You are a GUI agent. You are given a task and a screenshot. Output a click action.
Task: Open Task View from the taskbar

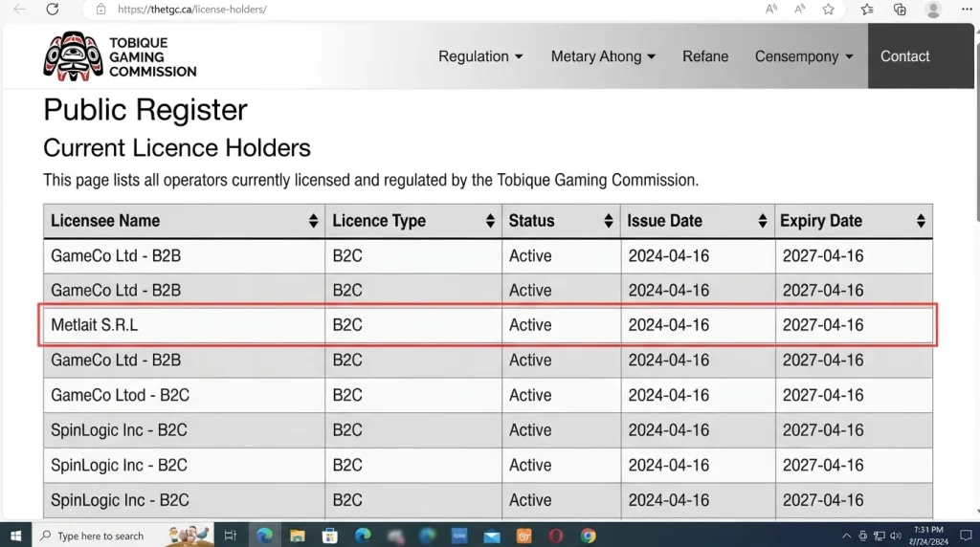(x=230, y=536)
